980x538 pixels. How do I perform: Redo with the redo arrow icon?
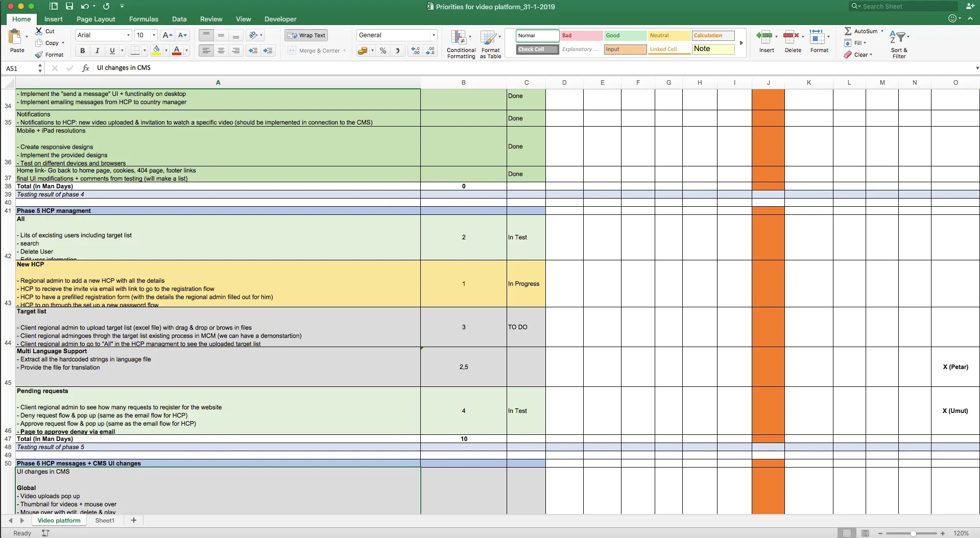106,6
